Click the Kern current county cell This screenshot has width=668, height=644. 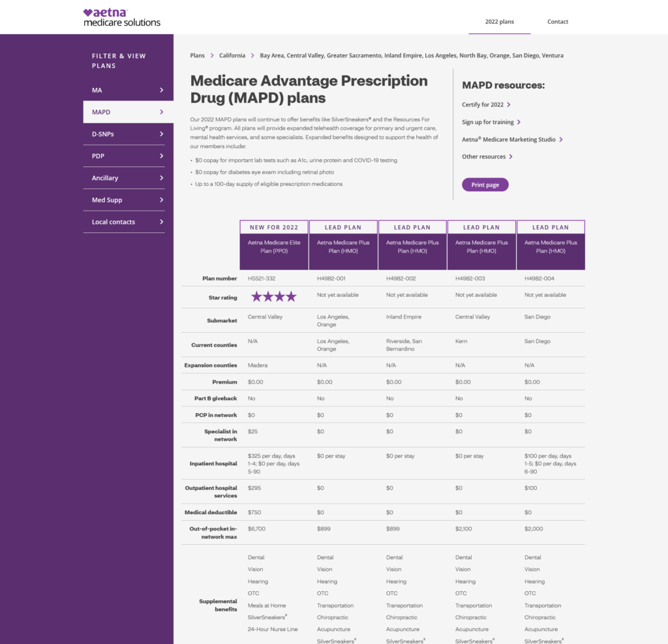(x=461, y=341)
